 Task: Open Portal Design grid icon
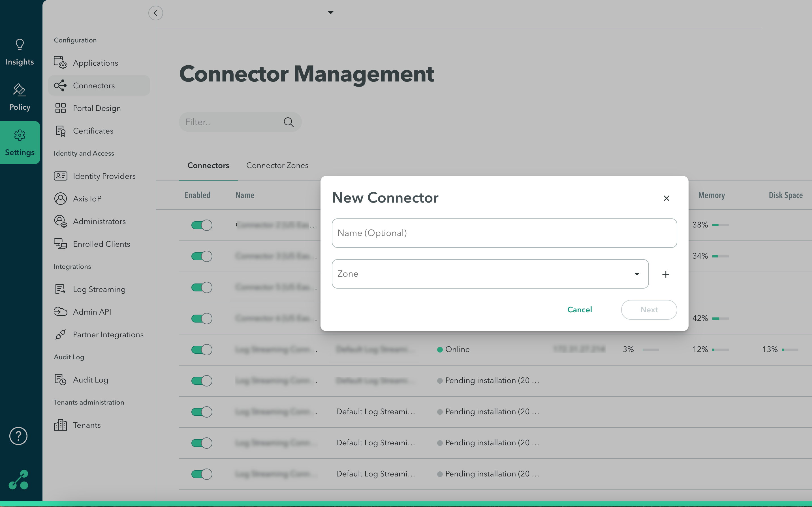click(60, 108)
